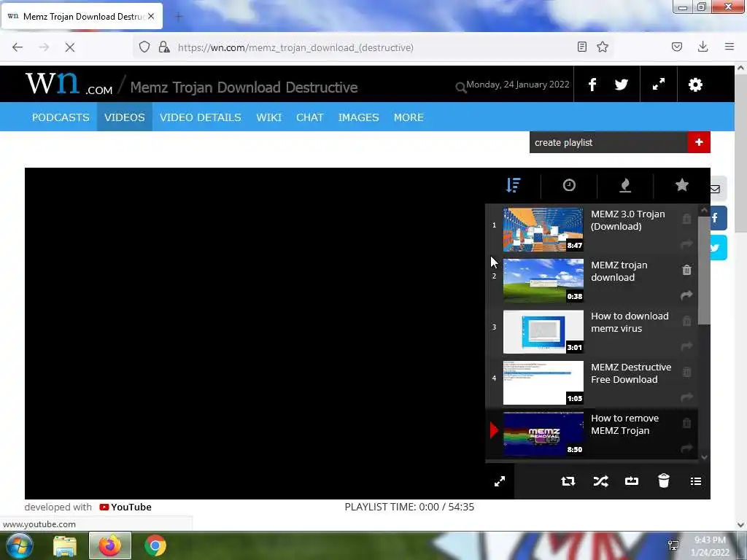The height and width of the screenshot is (560, 747).
Task: Open the header Twitter icon
Action: (622, 85)
